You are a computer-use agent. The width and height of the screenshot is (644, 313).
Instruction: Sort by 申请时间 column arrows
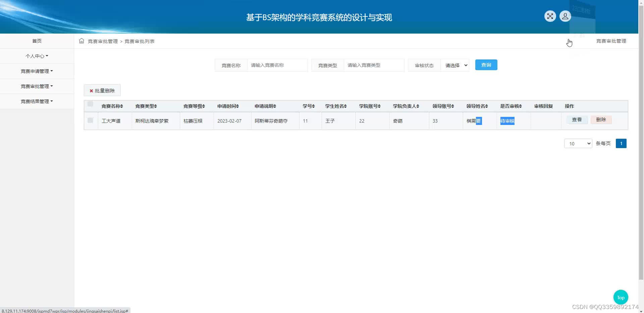click(x=237, y=106)
